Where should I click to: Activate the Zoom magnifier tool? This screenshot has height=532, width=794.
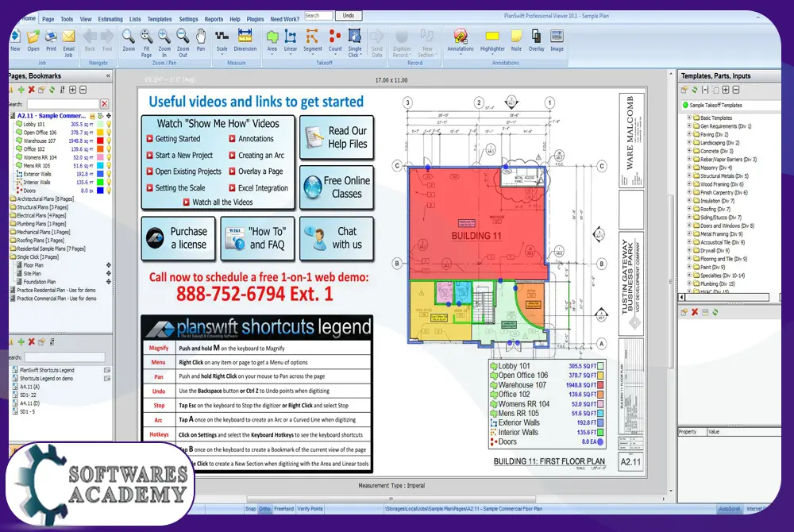pyautogui.click(x=129, y=41)
